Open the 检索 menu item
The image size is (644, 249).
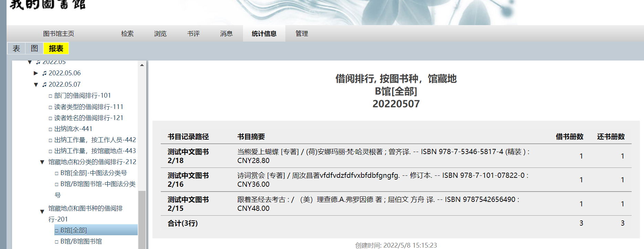pyautogui.click(x=127, y=34)
